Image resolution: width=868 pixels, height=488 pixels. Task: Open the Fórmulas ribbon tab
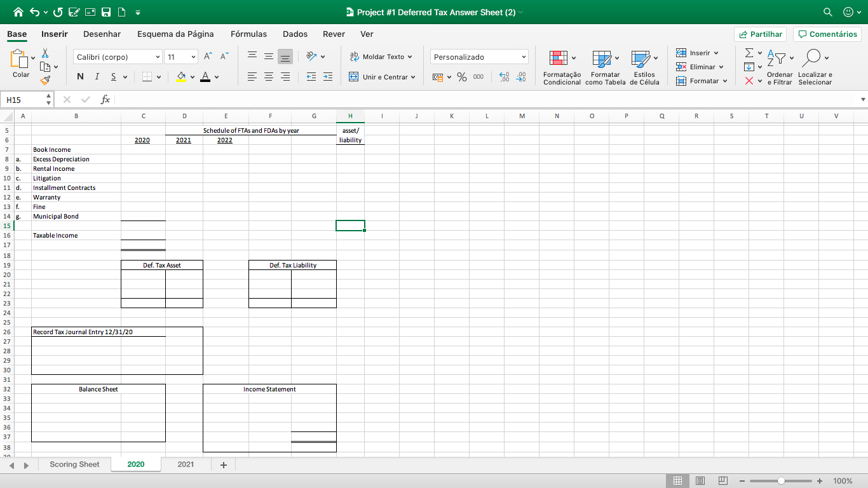coord(248,34)
